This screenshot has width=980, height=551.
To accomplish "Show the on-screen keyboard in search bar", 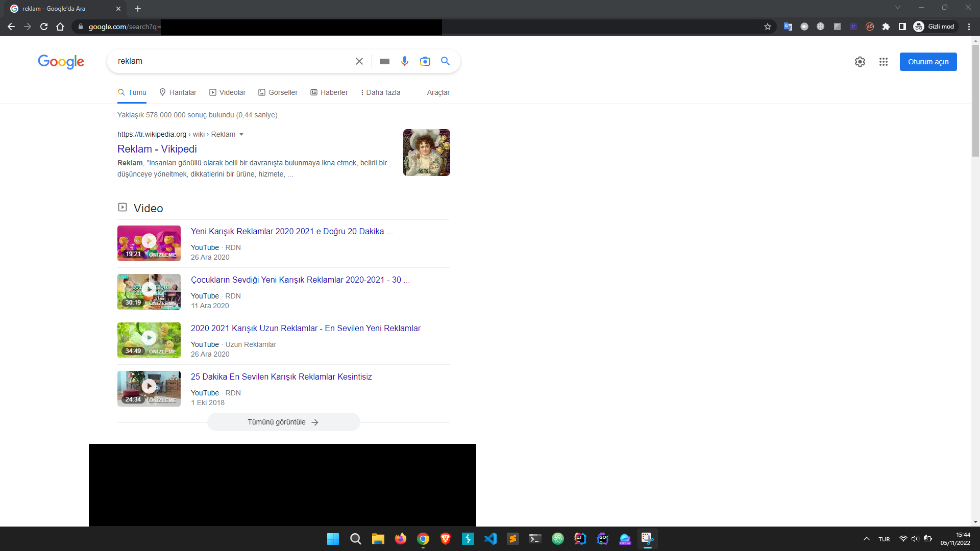I will (384, 61).
